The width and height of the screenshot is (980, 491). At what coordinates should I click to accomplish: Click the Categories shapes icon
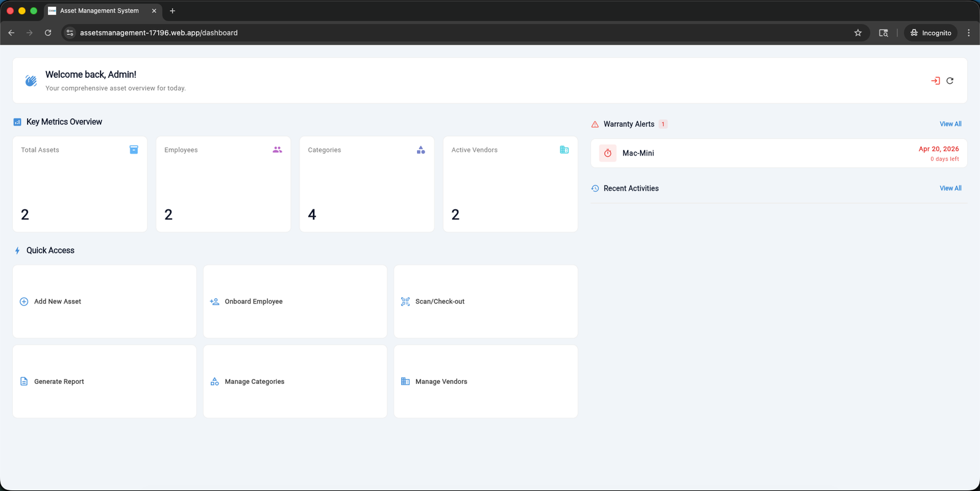point(421,149)
